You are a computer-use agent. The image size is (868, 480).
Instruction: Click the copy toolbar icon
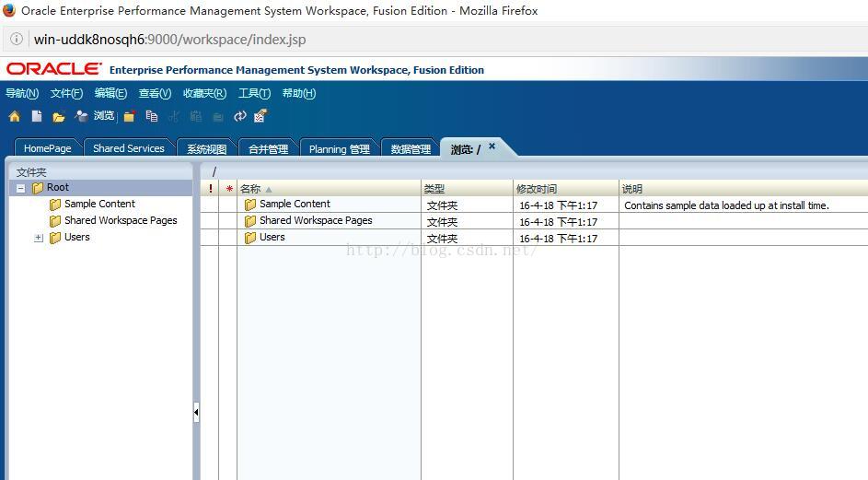click(151, 116)
